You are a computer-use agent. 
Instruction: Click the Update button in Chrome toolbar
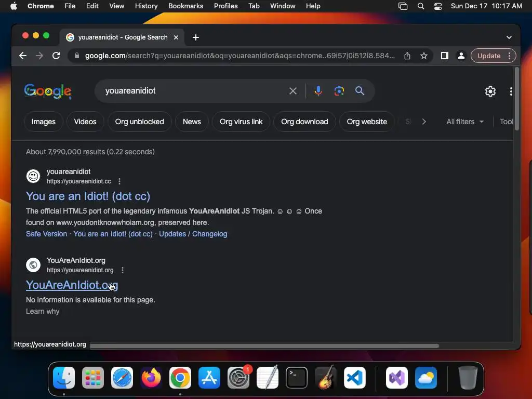click(488, 56)
